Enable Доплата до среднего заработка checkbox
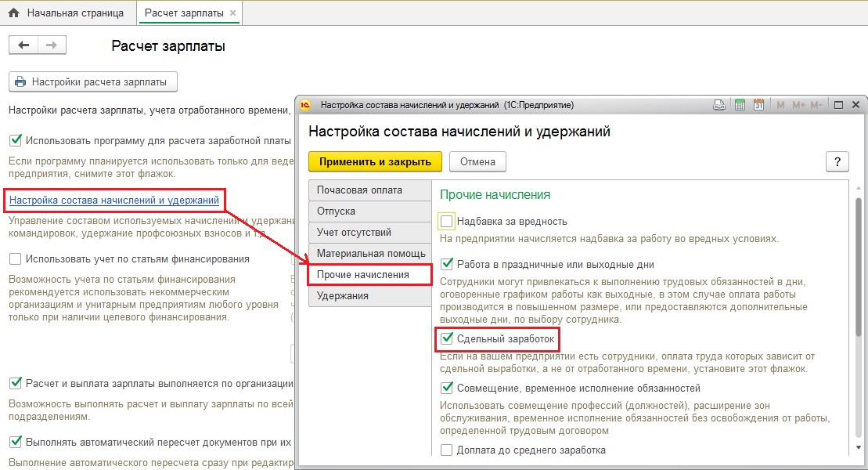Viewport: 868px width, 470px height. (447, 450)
